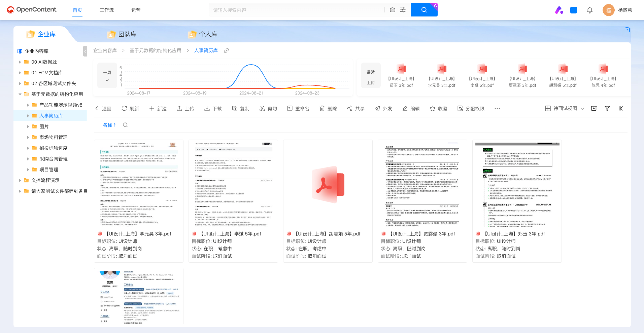Open the 待面试视图 view dropdown
This screenshot has height=333, width=644.
click(565, 108)
